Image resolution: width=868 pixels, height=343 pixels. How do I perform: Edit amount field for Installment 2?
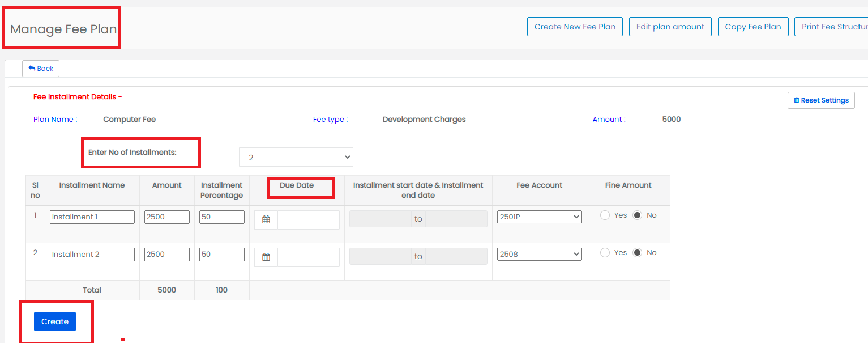point(167,255)
